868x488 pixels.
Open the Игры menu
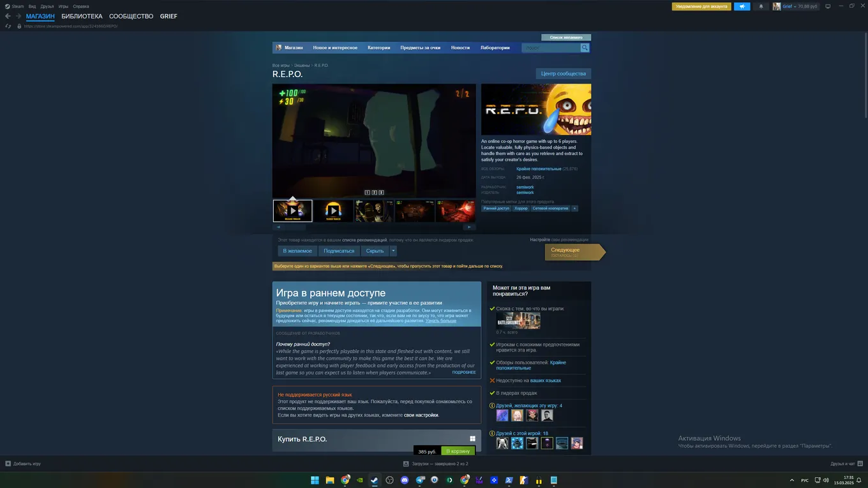tap(63, 6)
